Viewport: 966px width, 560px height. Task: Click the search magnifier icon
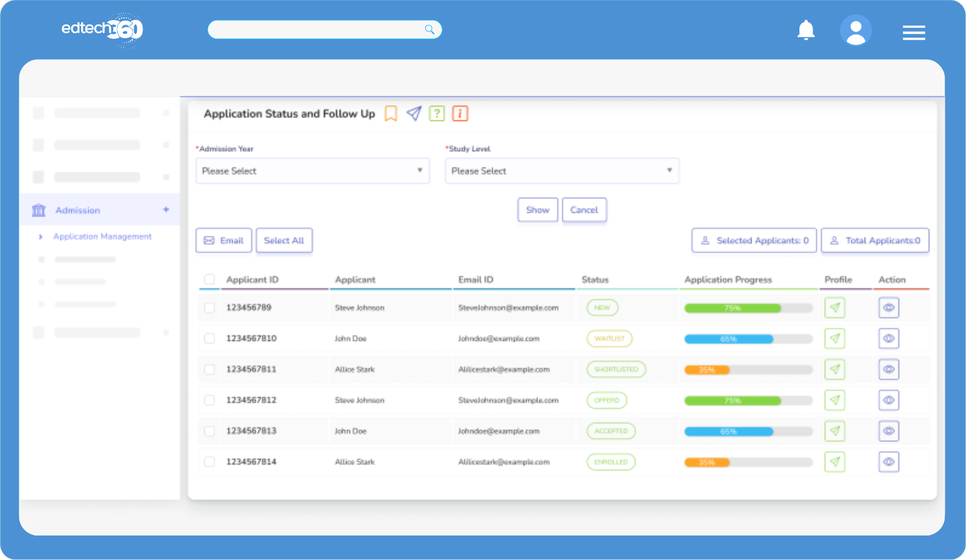(x=429, y=30)
